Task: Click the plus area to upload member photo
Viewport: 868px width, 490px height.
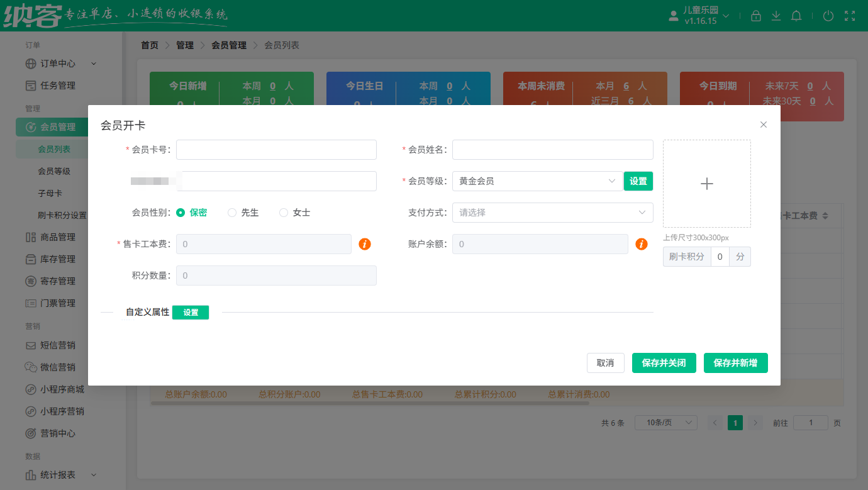Action: 707,184
